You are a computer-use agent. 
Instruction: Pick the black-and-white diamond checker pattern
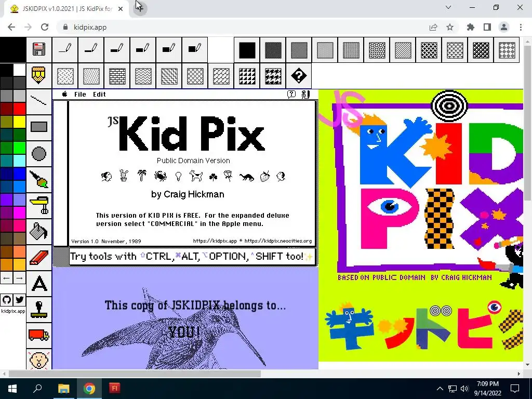coord(507,50)
